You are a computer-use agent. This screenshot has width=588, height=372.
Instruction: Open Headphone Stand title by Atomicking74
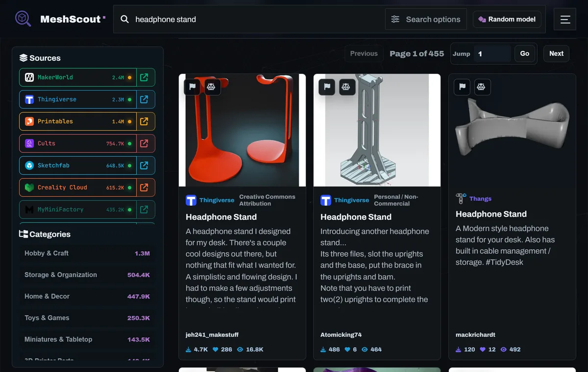356,217
